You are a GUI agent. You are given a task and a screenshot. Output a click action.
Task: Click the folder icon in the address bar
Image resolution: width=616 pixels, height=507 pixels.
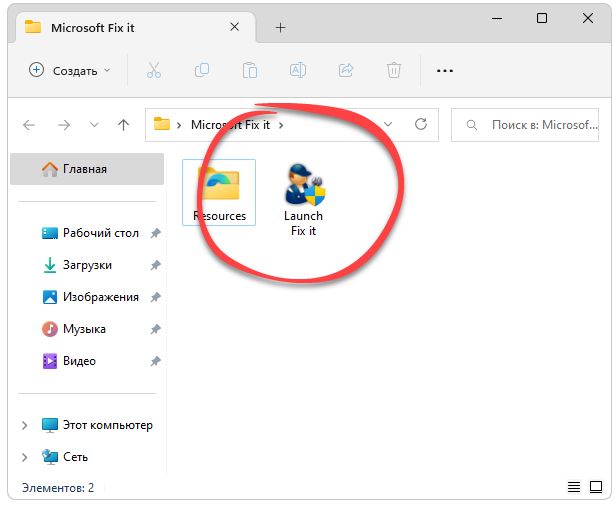161,124
